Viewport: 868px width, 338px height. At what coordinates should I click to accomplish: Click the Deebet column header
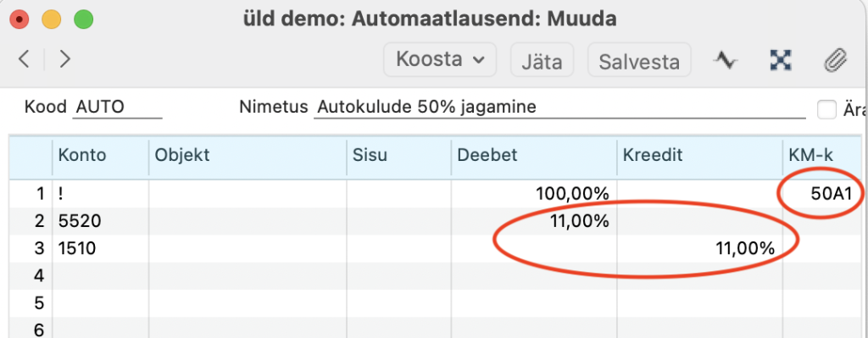pos(534,156)
